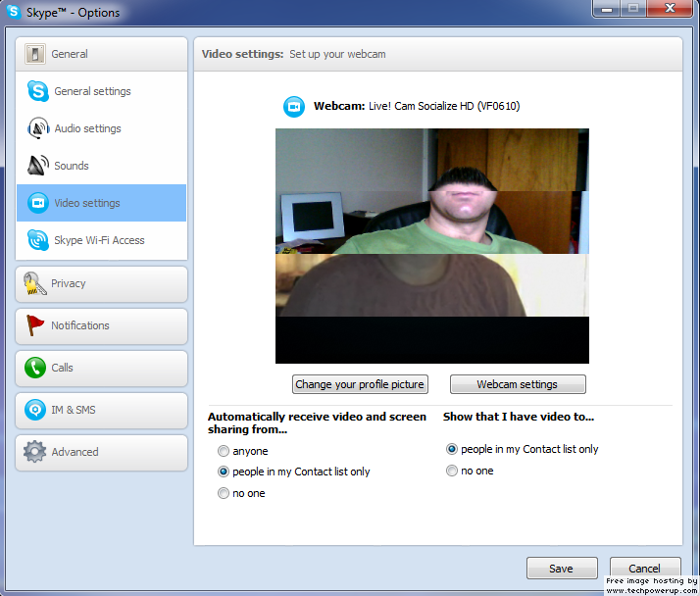This screenshot has width=700, height=596.
Task: Expand the IM & SMS section
Action: click(101, 411)
